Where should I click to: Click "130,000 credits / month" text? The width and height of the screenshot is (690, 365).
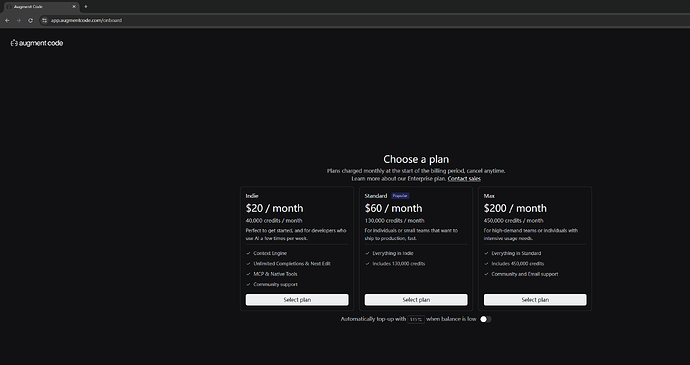pos(395,221)
